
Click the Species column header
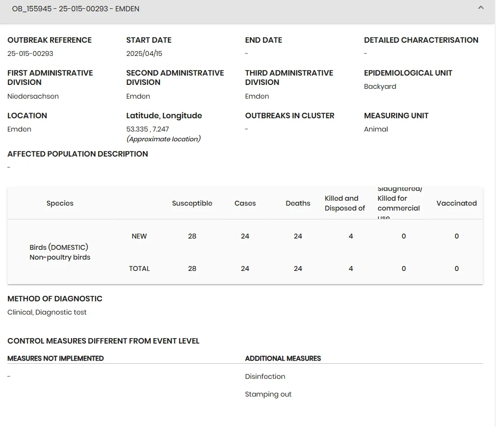(60, 203)
